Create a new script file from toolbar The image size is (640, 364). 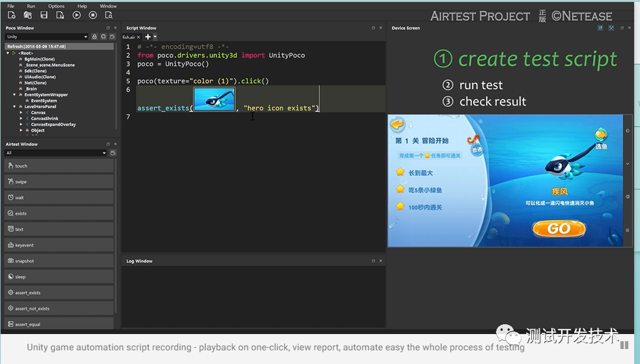click(12, 15)
